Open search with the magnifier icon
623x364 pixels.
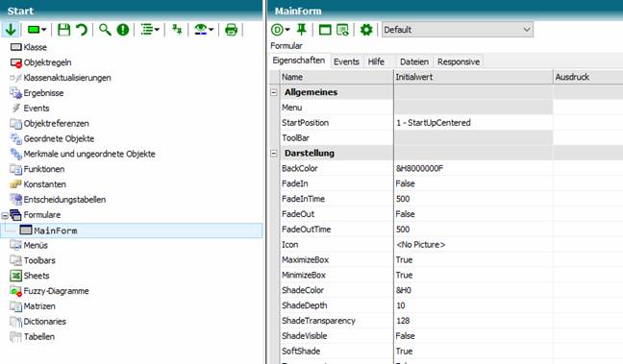click(105, 30)
